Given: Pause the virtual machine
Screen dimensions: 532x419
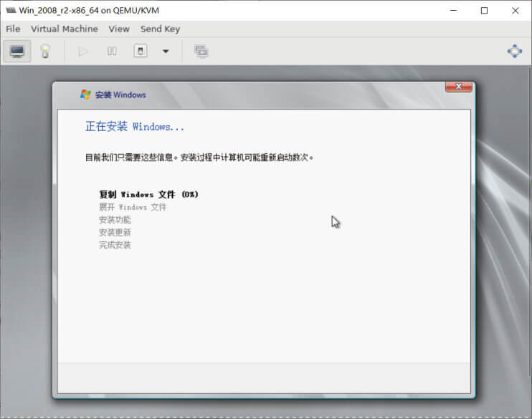Looking at the screenshot, I should tap(112, 52).
